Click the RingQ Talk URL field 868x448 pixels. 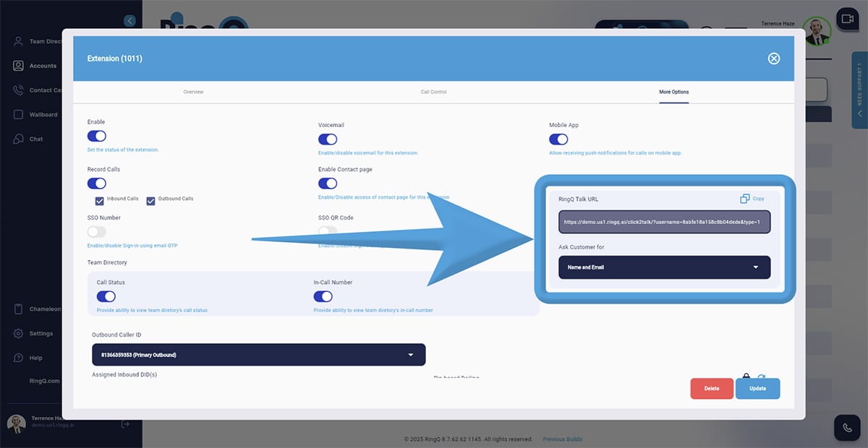[x=664, y=223]
